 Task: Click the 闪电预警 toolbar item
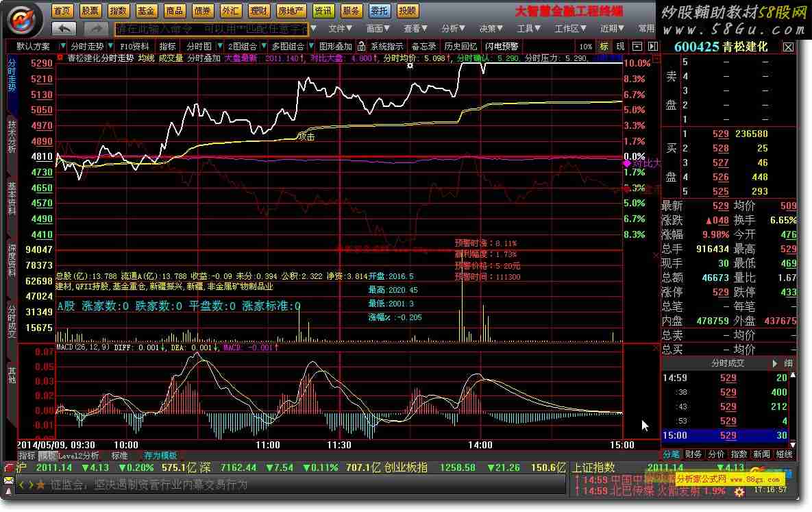(x=502, y=47)
